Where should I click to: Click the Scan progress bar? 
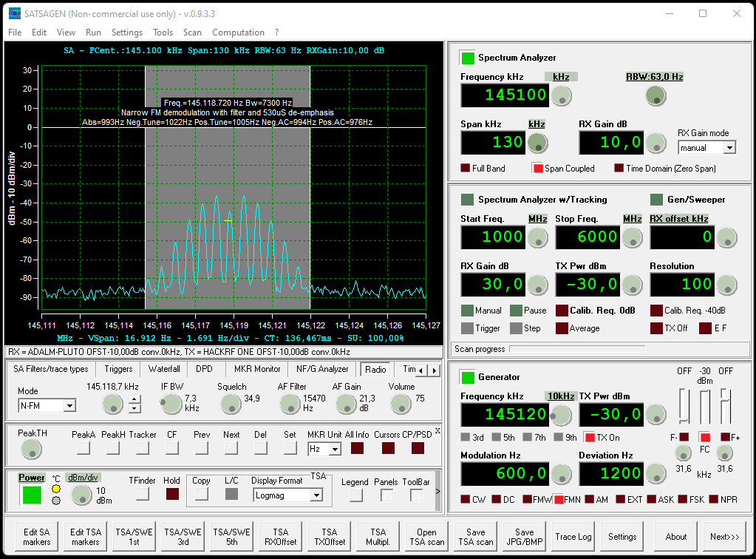coord(576,349)
